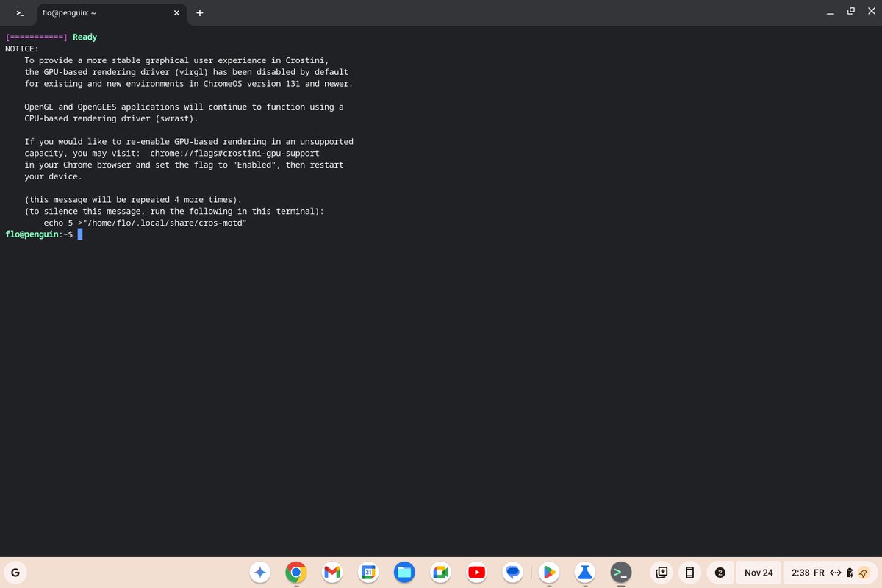Click the line 'this message will be repeated 4 more times'
The height and width of the screenshot is (588, 882).
point(133,200)
